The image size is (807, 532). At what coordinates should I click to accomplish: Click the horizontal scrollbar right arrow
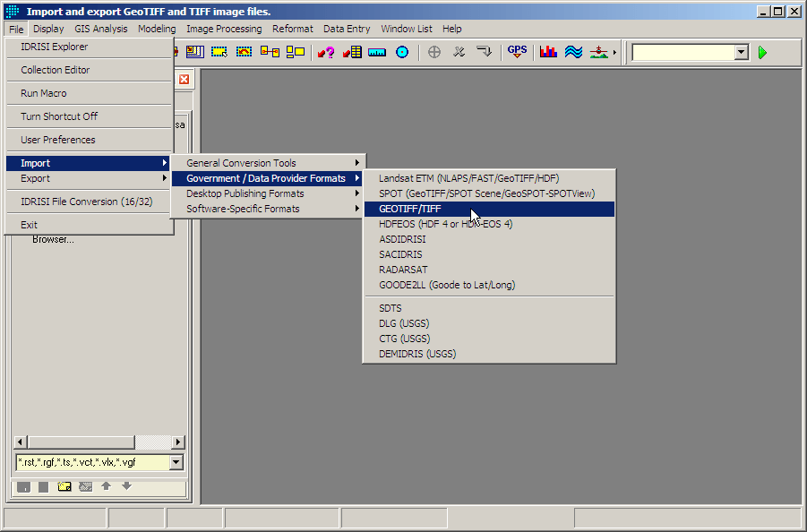[x=178, y=442]
